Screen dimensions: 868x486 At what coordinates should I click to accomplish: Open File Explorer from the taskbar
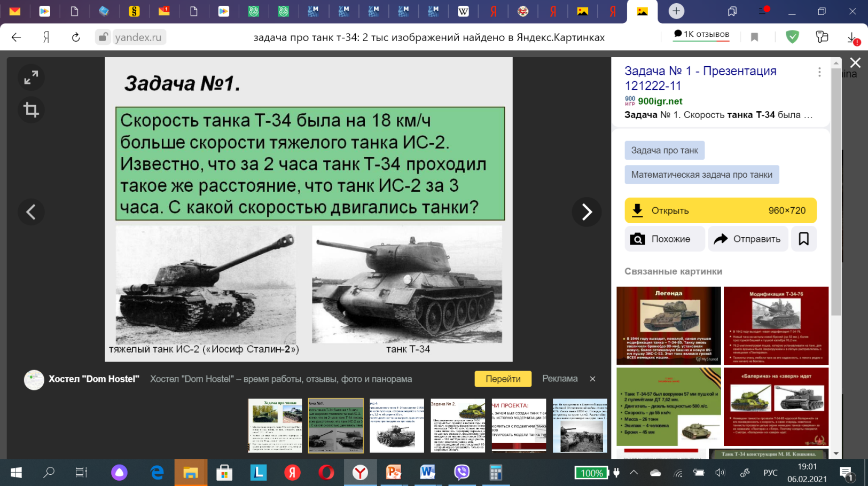[x=191, y=473]
